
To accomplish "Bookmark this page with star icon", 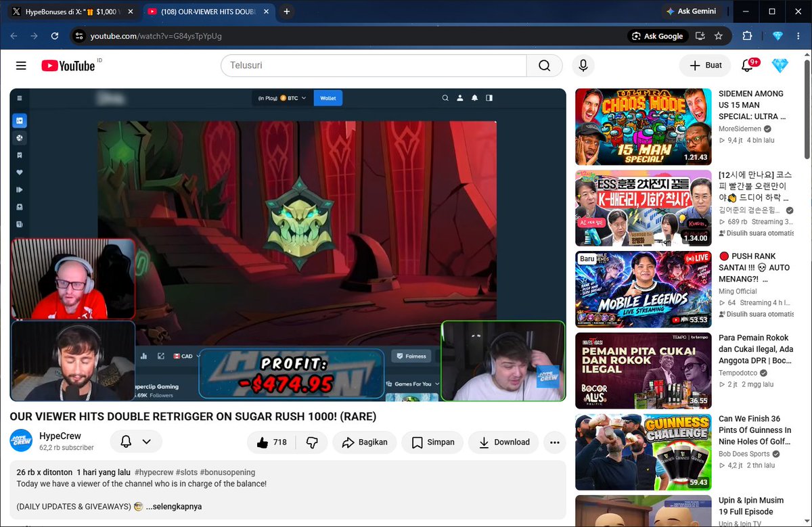I will point(719,36).
